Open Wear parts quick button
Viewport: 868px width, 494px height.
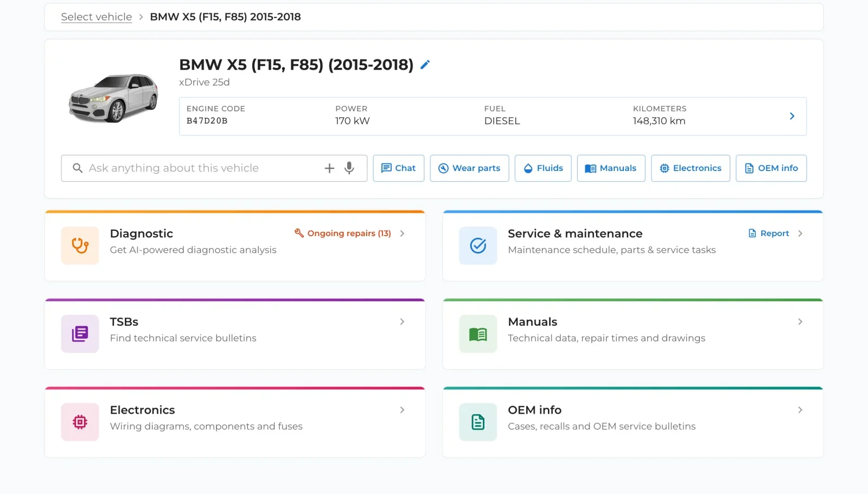[469, 168]
